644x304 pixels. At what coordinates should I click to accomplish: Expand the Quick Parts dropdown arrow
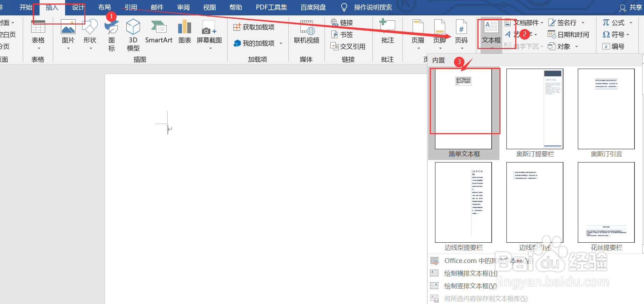[542, 23]
